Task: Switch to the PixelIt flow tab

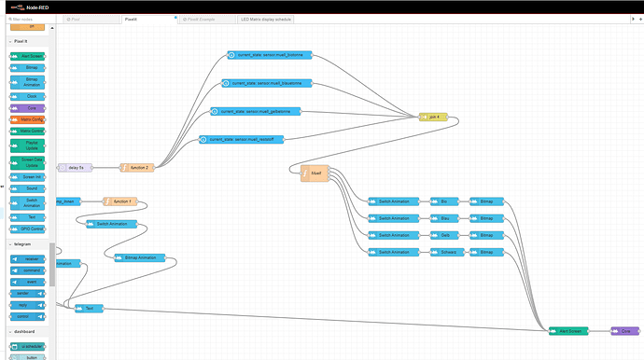Action: point(150,20)
